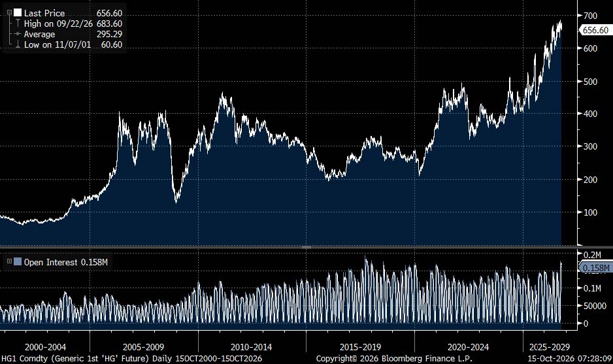613x364 pixels.
Task: Click the Average marker icon in legend
Action: tap(18, 34)
